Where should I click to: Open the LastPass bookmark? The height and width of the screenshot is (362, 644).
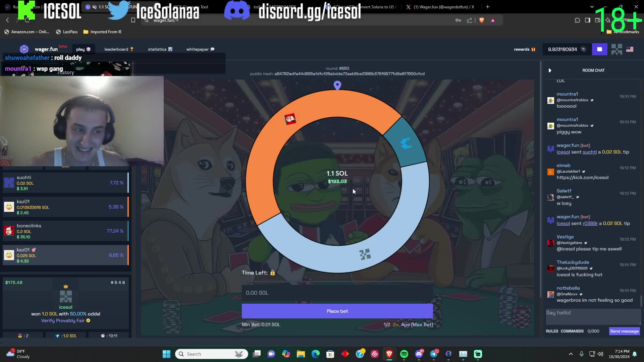pyautogui.click(x=67, y=32)
